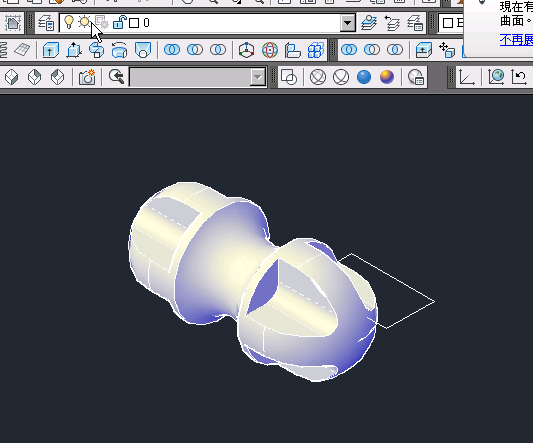
Task: Apply 2D Wireframe visual style
Action: pos(289,77)
